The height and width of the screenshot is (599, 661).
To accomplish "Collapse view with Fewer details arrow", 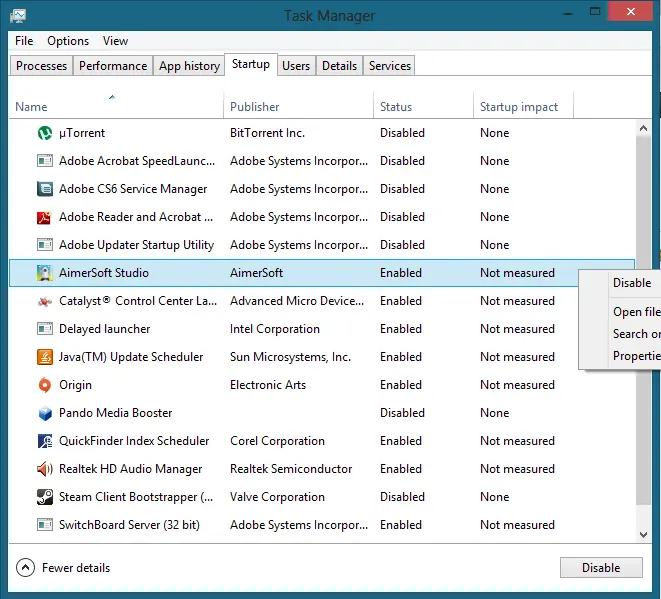I will tap(25, 568).
